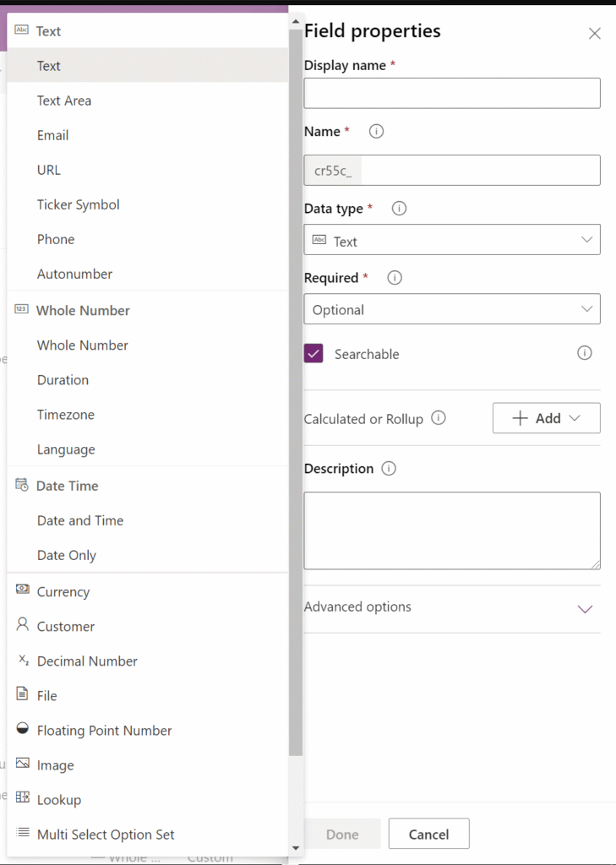Click the dropdown list scroll-down arrow
This screenshot has width=616, height=865.
coord(295,848)
